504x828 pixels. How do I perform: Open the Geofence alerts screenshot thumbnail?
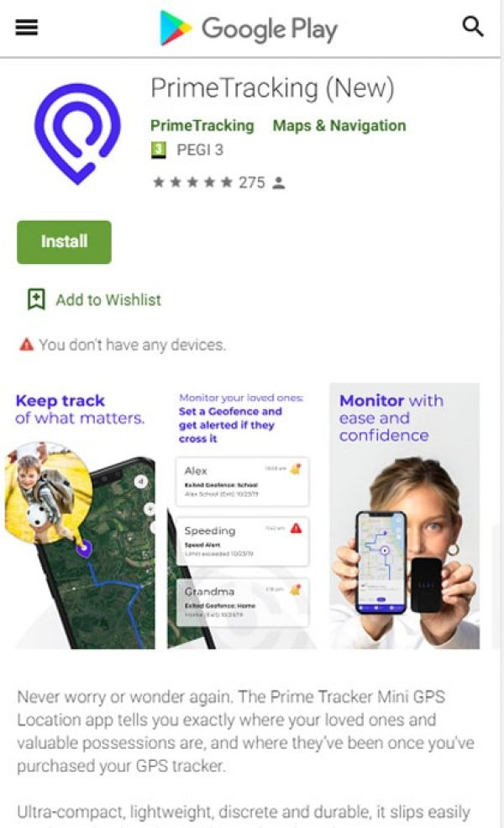pyautogui.click(x=241, y=516)
